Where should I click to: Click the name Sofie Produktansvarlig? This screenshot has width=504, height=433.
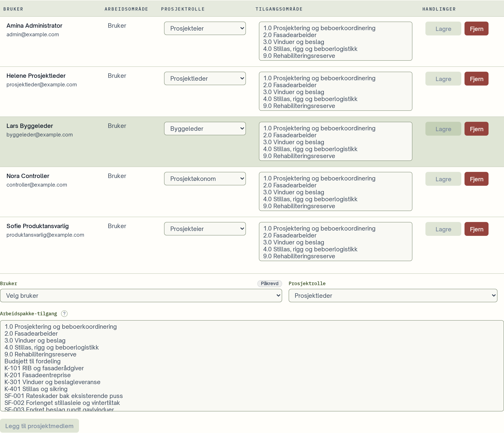38,226
